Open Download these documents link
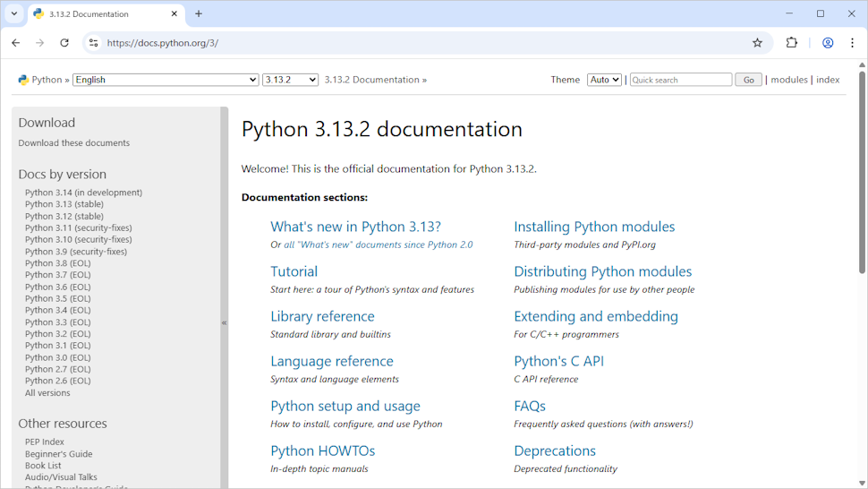This screenshot has width=868, height=489. pos(73,143)
